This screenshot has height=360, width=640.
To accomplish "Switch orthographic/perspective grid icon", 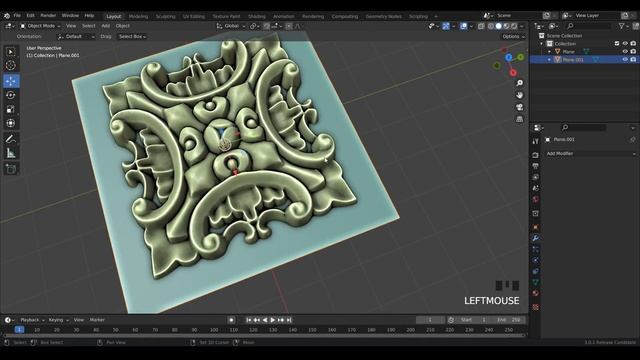I will pos(519,119).
